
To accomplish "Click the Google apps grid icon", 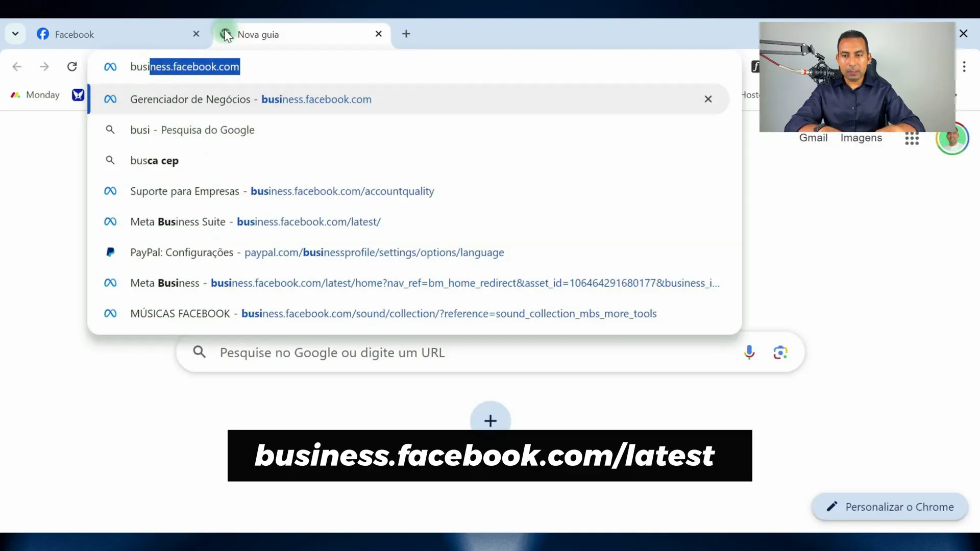I will [912, 138].
